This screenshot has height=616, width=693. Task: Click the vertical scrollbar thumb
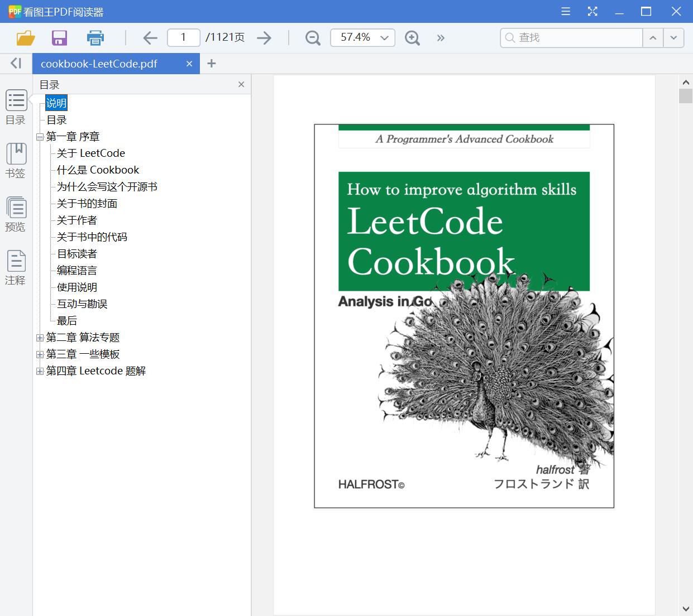click(685, 96)
